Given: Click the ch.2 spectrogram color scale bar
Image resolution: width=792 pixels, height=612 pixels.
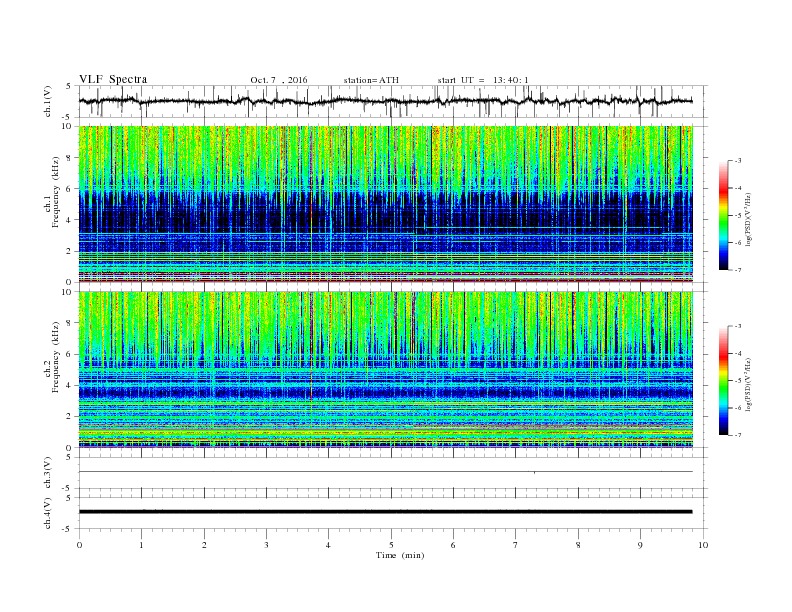Looking at the screenshot, I should point(724,381).
